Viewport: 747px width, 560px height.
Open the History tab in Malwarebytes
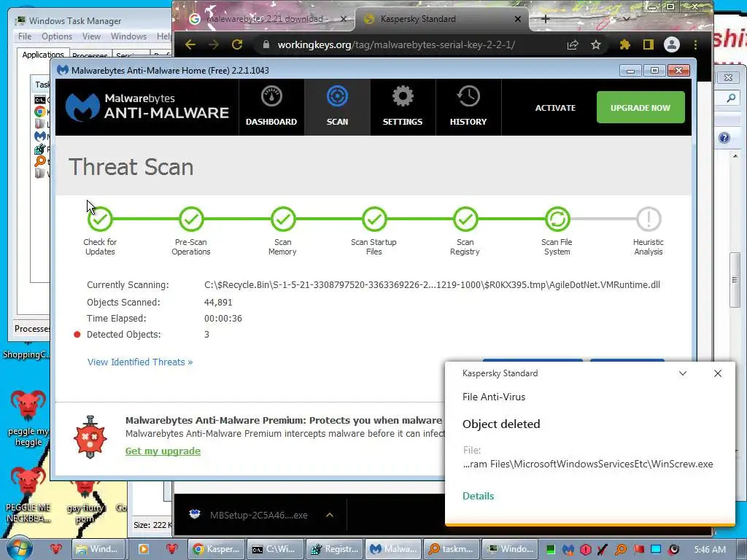tap(468, 107)
